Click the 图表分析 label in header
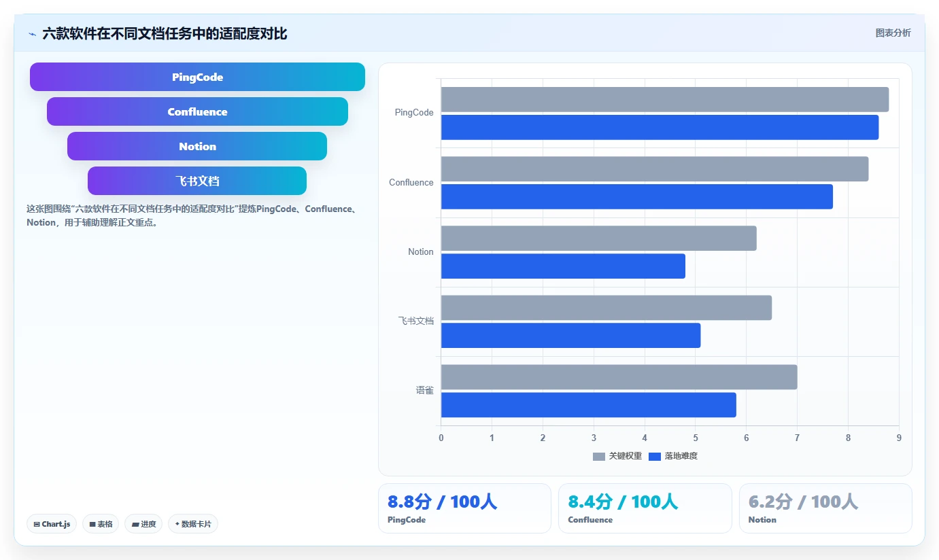This screenshot has width=939, height=560. (893, 33)
